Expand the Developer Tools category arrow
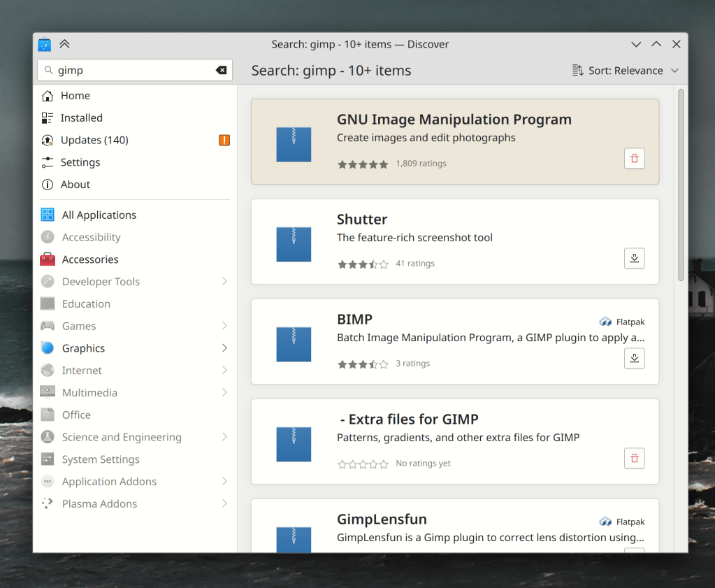Image resolution: width=715 pixels, height=588 pixels. point(224,282)
